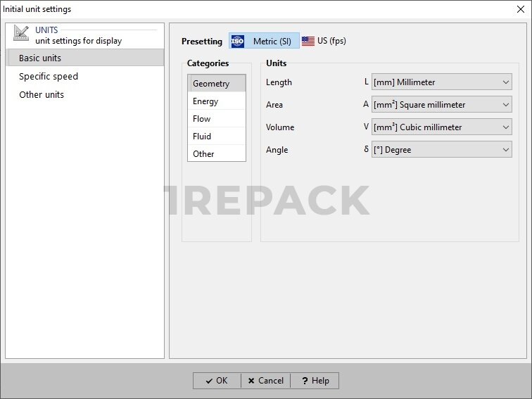This screenshot has height=399, width=532.
Task: Select Basic units in the sidebar
Action: [40, 58]
